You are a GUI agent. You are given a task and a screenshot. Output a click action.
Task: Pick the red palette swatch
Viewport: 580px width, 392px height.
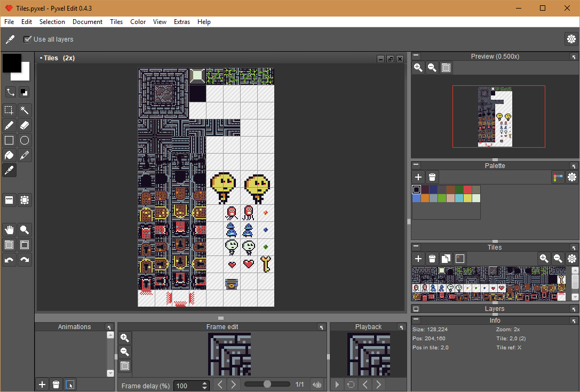click(467, 189)
